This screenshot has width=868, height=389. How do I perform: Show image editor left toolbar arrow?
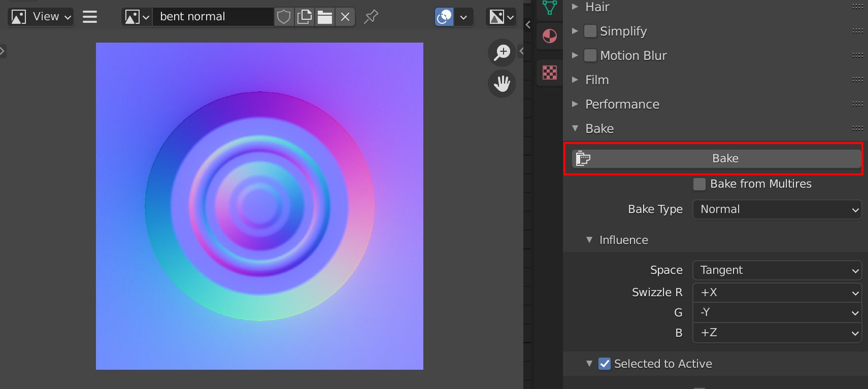(3, 51)
